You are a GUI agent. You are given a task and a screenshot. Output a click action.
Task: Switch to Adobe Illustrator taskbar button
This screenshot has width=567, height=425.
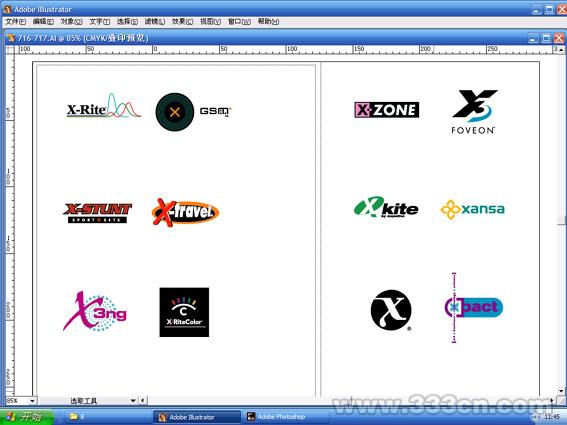coord(197,417)
